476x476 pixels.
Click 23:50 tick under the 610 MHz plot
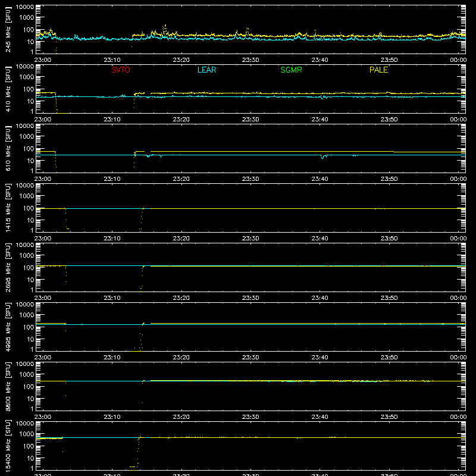(389, 179)
